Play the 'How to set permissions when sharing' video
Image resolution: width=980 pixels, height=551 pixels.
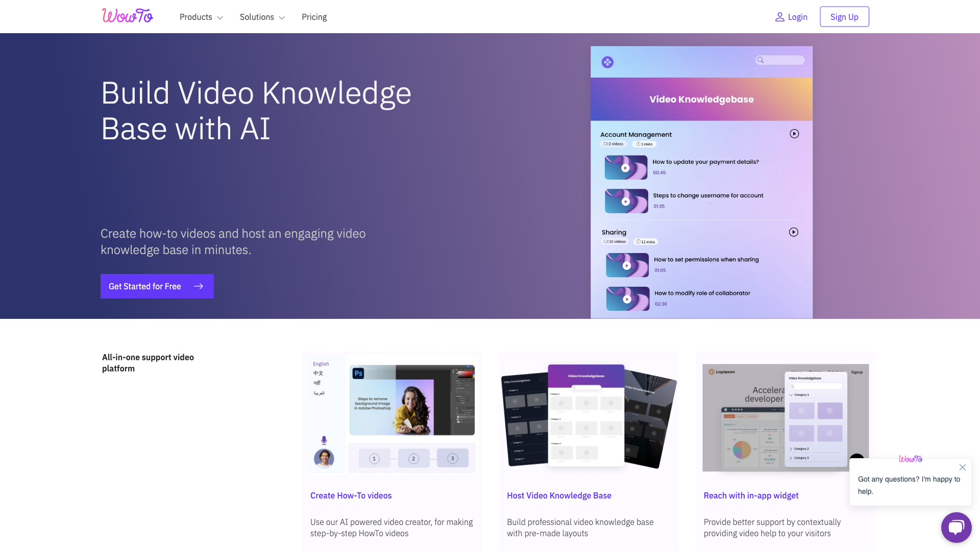coord(626,265)
